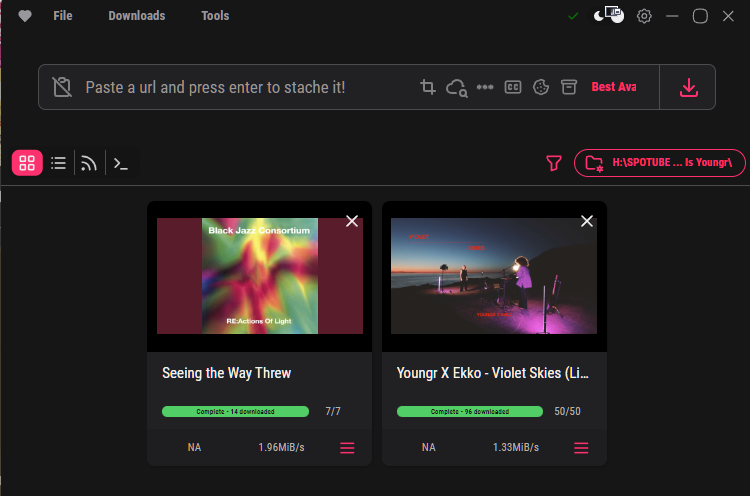Click the H:\SPOTUBE output folder button
This screenshot has height=496, width=750.
coord(660,163)
